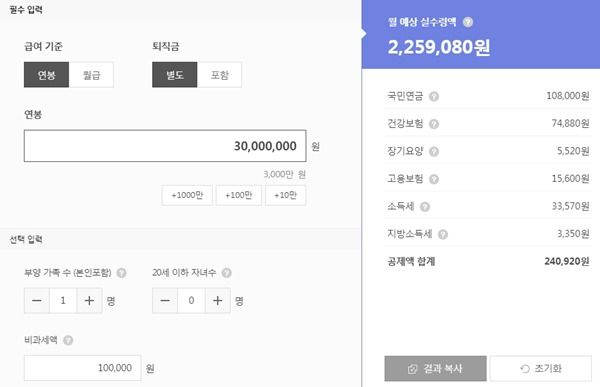This screenshot has width=600, height=387.
Task: Select 월급 salary basis
Action: point(91,75)
